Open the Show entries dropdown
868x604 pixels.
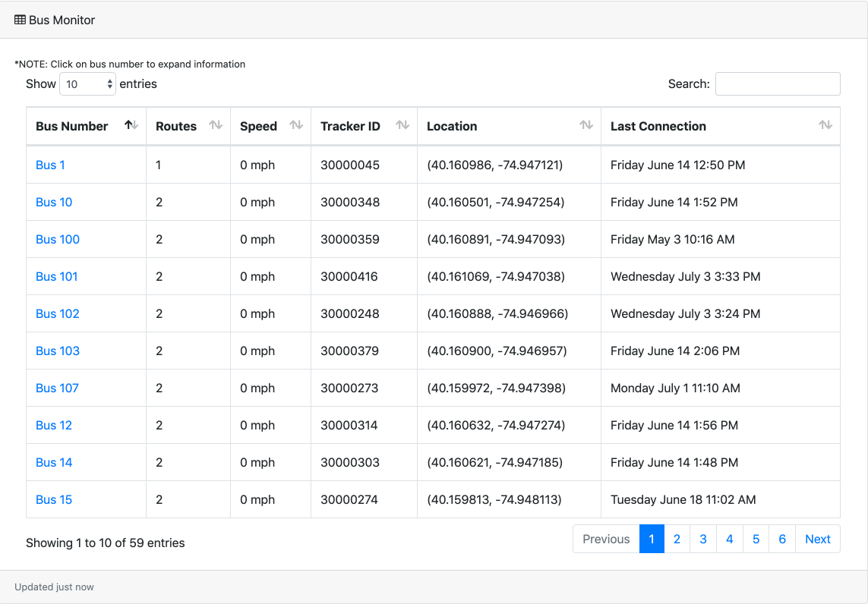(x=87, y=83)
